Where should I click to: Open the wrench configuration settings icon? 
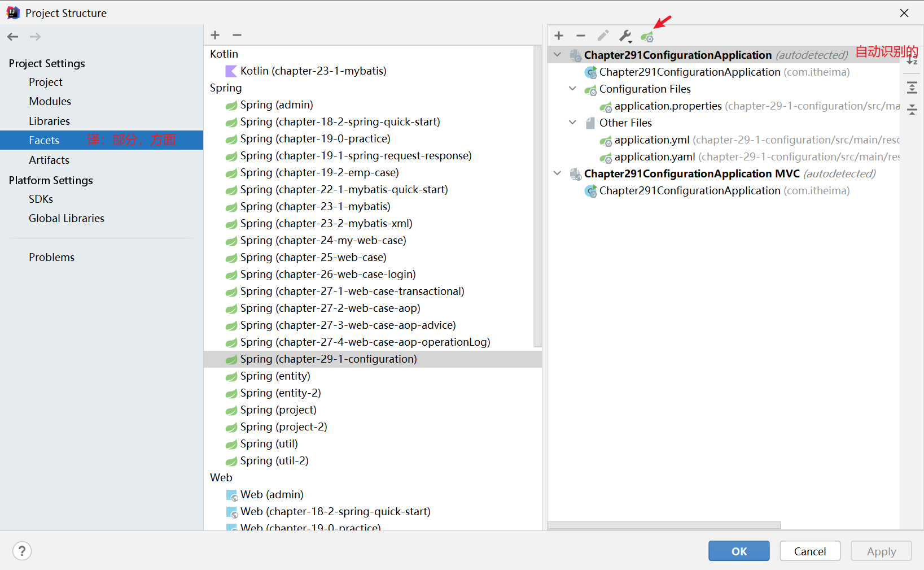point(625,36)
